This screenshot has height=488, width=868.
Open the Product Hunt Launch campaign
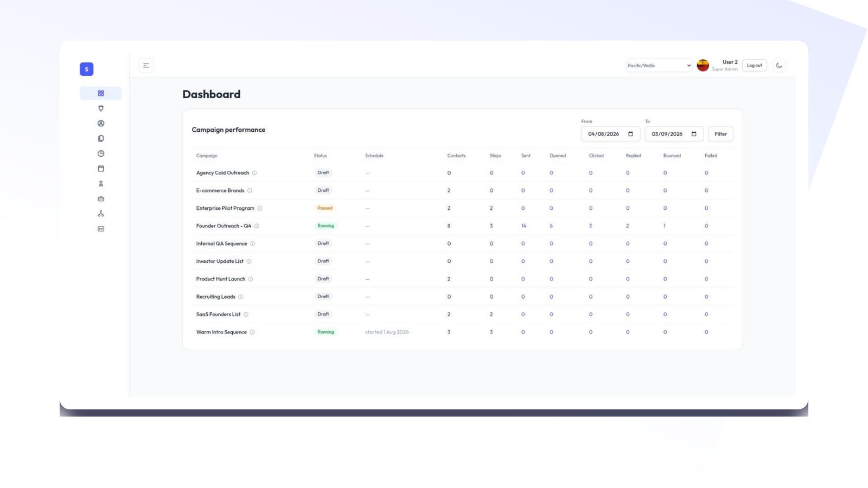[221, 279]
